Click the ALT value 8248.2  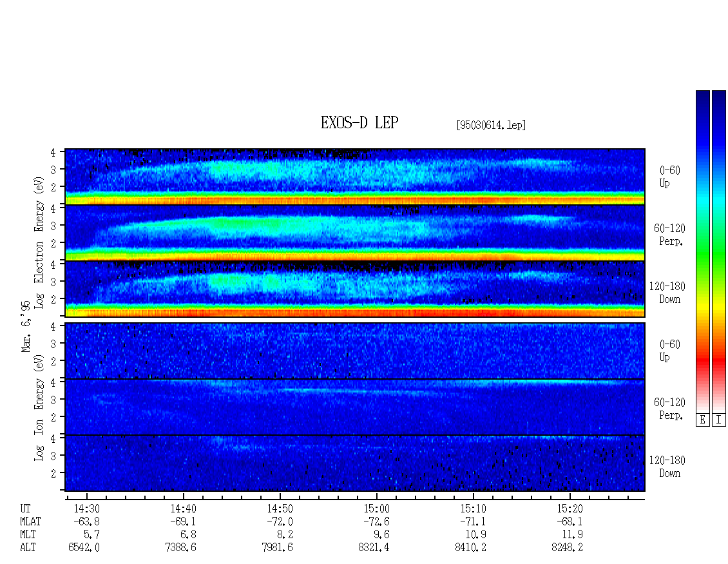tap(567, 548)
